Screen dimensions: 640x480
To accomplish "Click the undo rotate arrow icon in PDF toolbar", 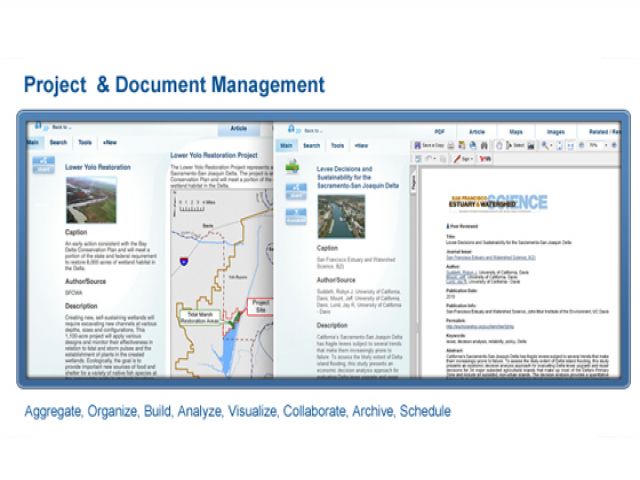I will (x=429, y=158).
